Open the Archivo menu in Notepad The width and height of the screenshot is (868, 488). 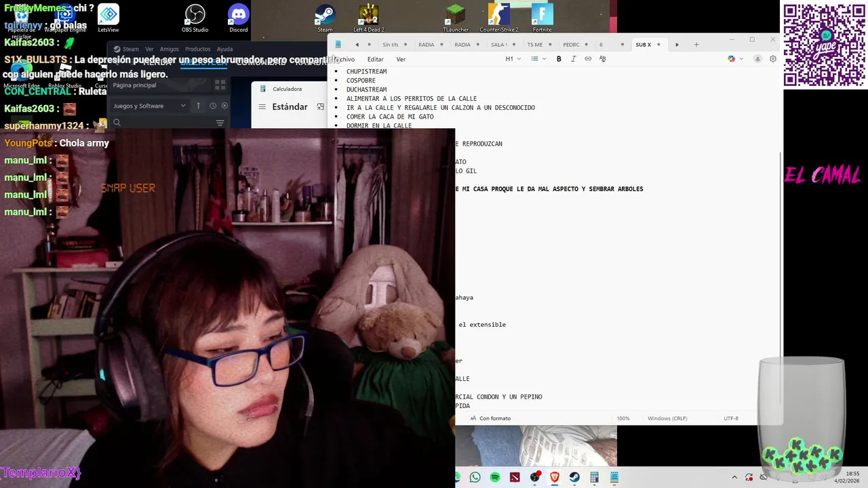[344, 59]
